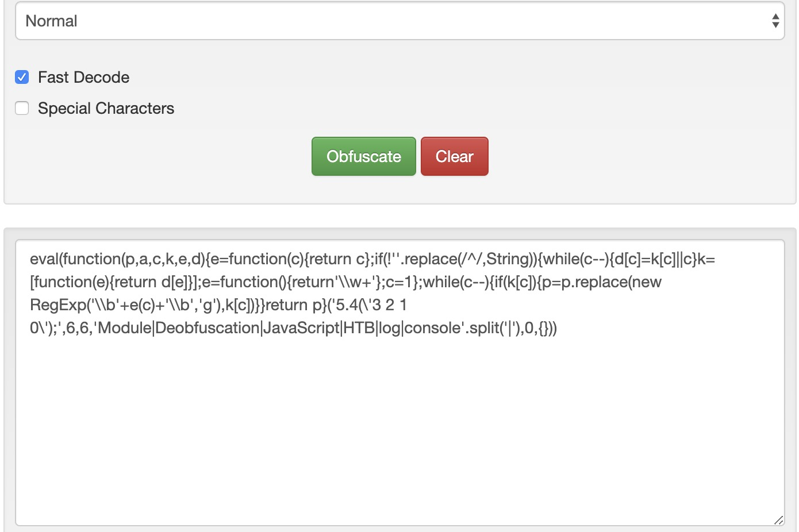Viewport: 799px width, 532px height.
Task: Click the Fast Decode label text
Action: pos(83,77)
